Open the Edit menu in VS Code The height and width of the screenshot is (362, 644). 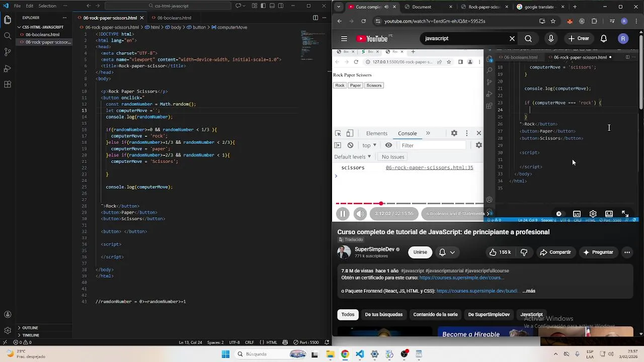30,6
